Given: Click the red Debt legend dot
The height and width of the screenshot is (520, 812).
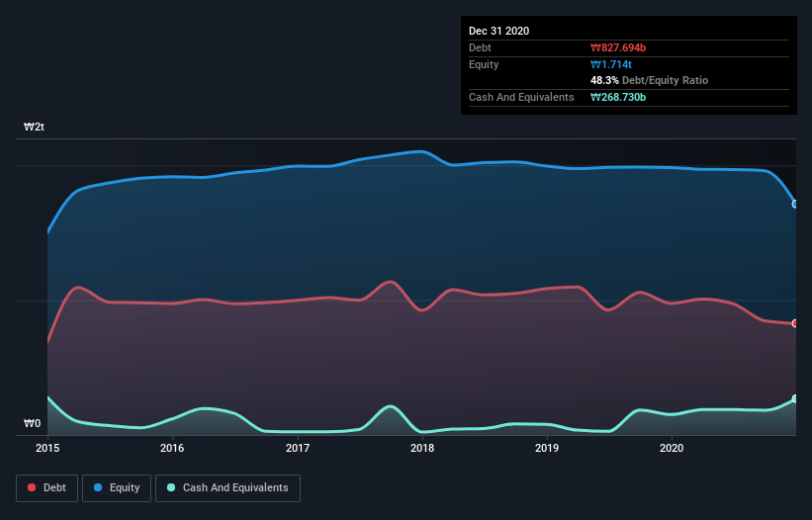Looking at the screenshot, I should pos(32,487).
